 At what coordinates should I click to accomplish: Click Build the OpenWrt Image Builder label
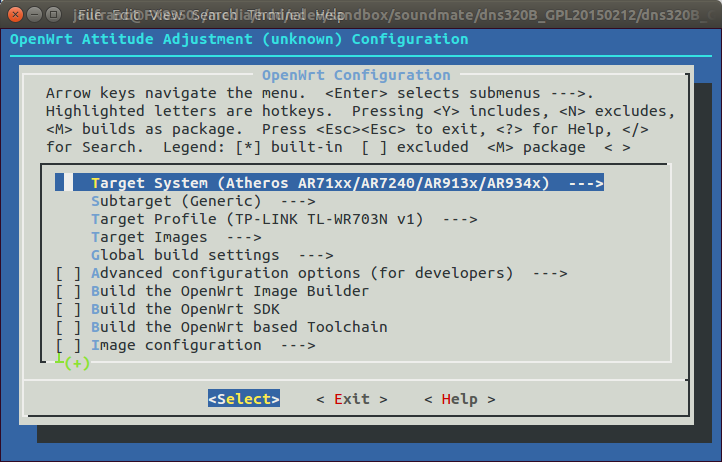[x=230, y=292]
